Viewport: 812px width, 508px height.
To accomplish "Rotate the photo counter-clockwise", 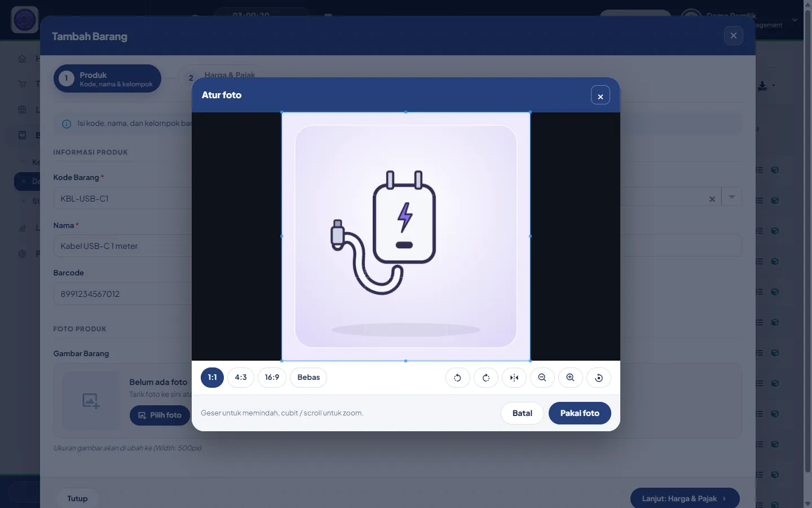I will tap(457, 378).
